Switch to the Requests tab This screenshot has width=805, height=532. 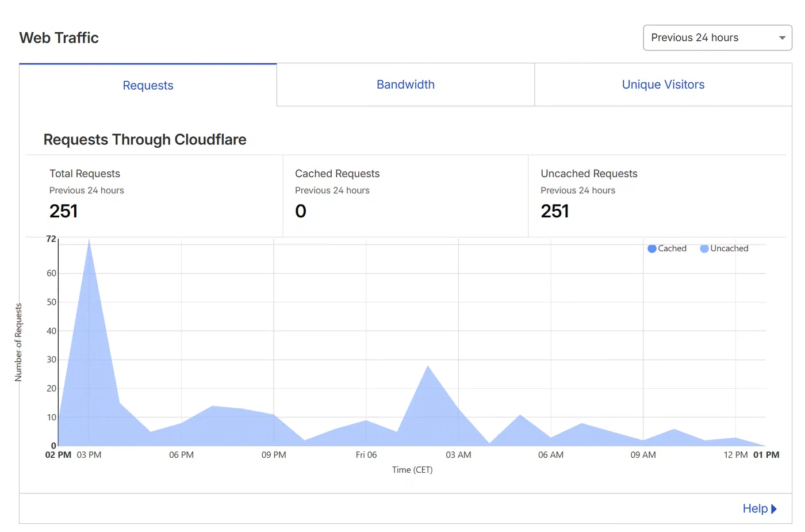tap(148, 85)
